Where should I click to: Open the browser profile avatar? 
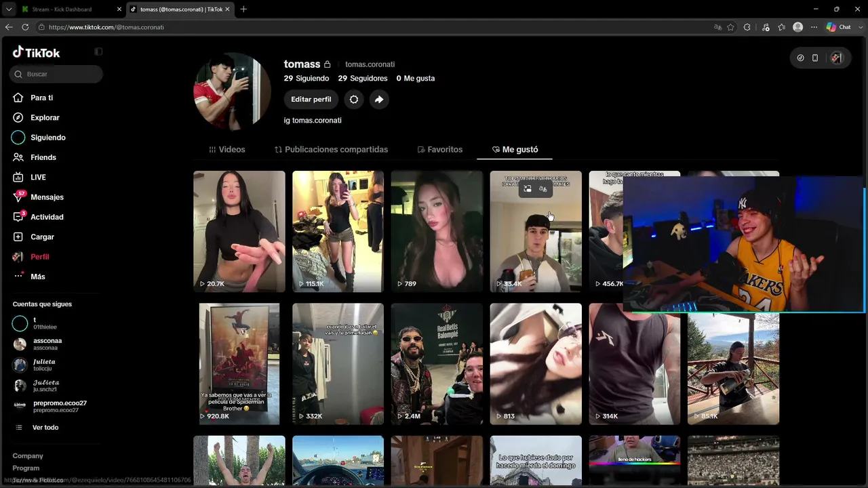click(798, 27)
